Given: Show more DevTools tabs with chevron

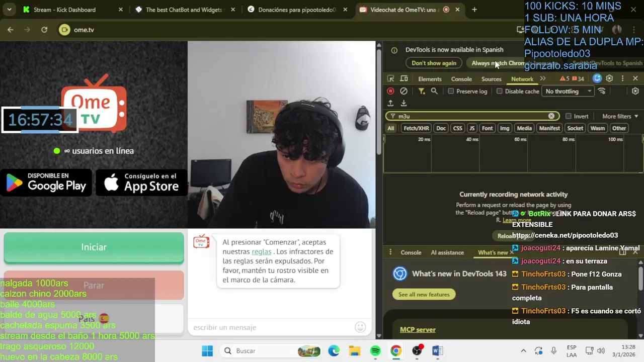Looking at the screenshot, I should (x=543, y=78).
